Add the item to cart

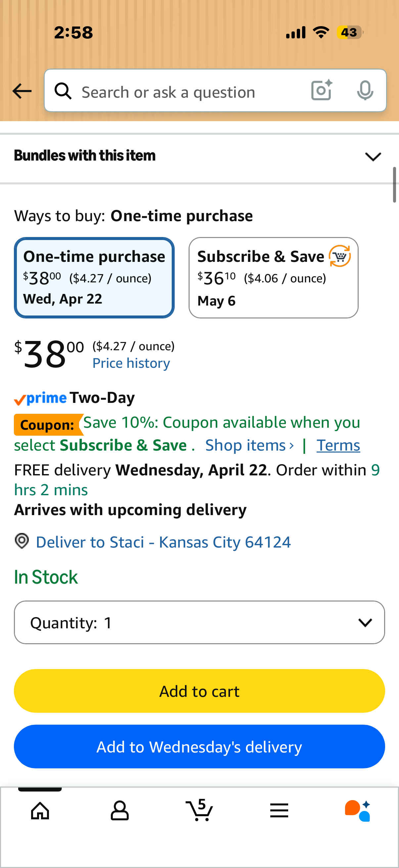pos(199,691)
